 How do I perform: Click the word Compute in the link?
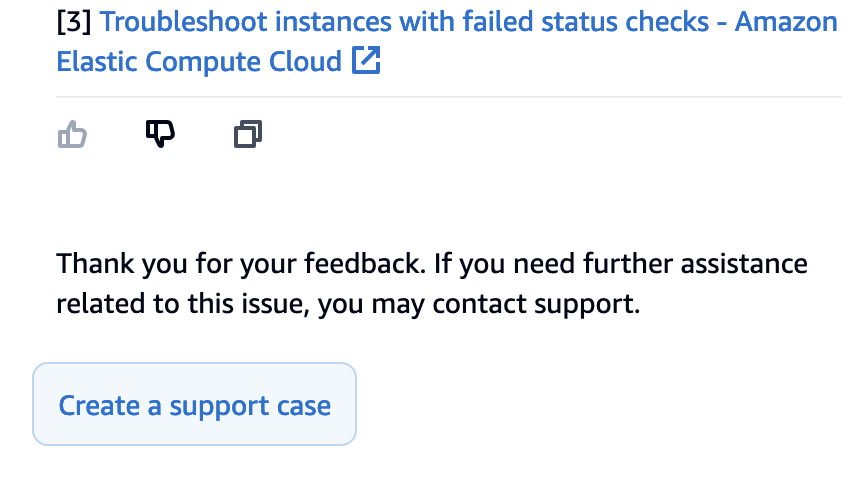218,62
